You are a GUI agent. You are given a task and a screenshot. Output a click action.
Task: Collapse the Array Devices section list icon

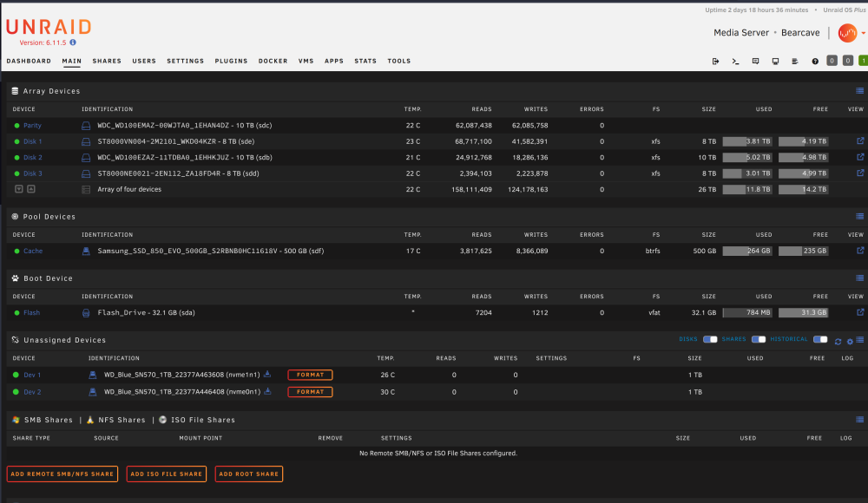point(859,91)
